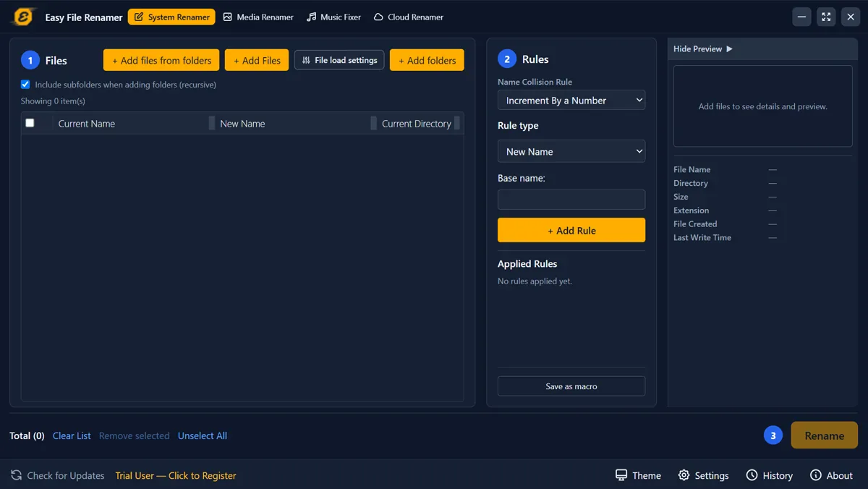
Task: Click the Add files from folders button
Action: (x=162, y=60)
